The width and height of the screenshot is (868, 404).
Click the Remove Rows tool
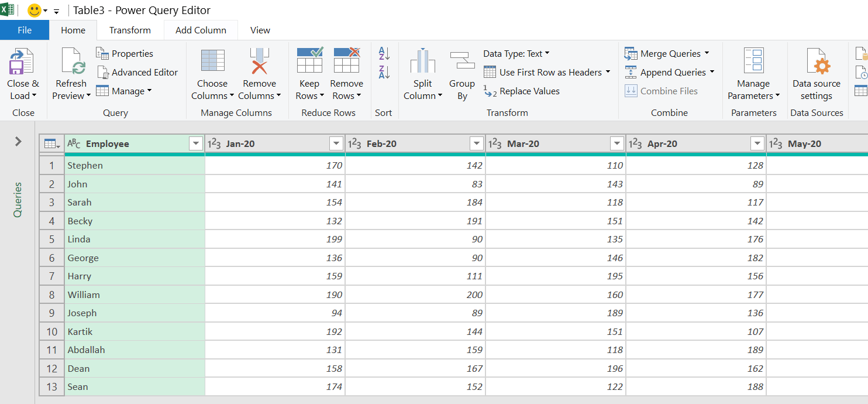(346, 73)
